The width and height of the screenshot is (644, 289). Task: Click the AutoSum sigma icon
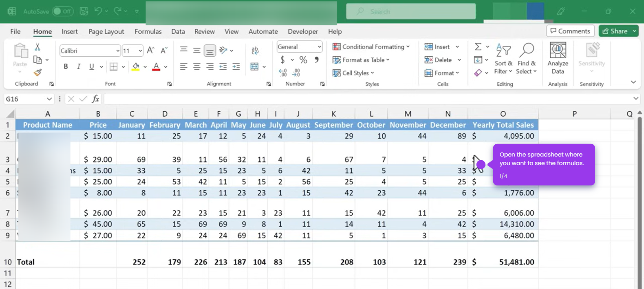[478, 47]
